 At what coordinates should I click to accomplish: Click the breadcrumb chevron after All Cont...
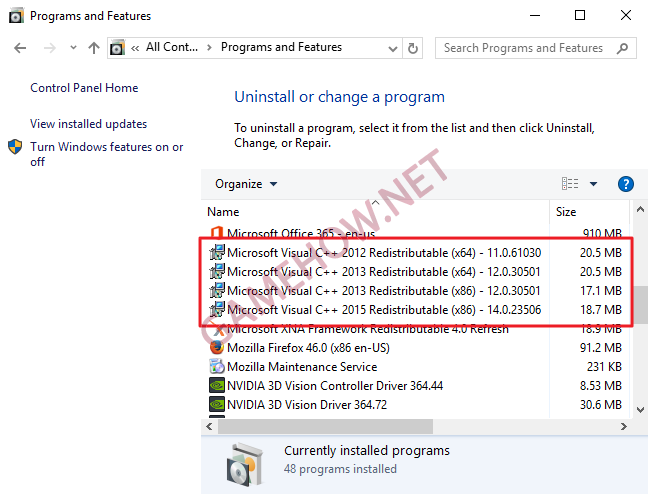(x=209, y=48)
